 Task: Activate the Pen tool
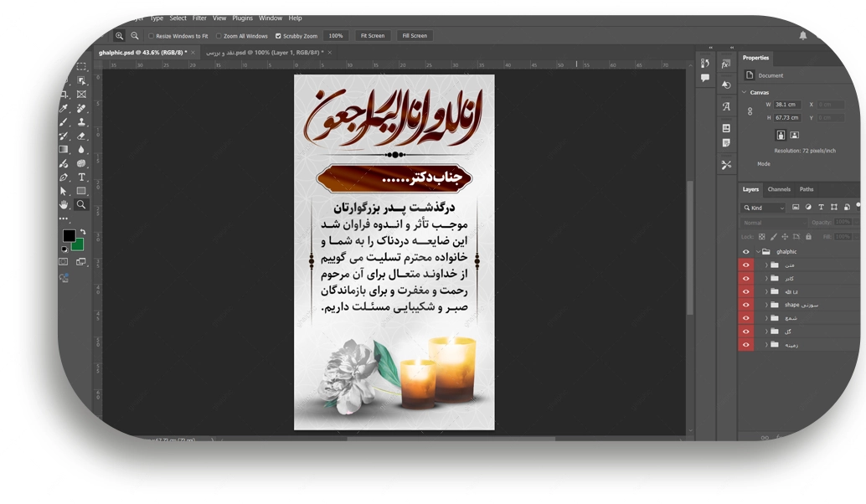tap(64, 177)
